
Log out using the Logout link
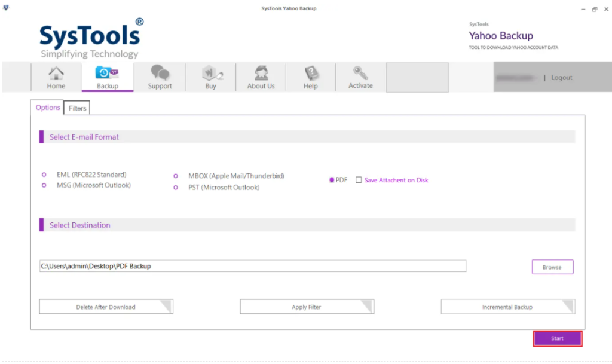561,78
